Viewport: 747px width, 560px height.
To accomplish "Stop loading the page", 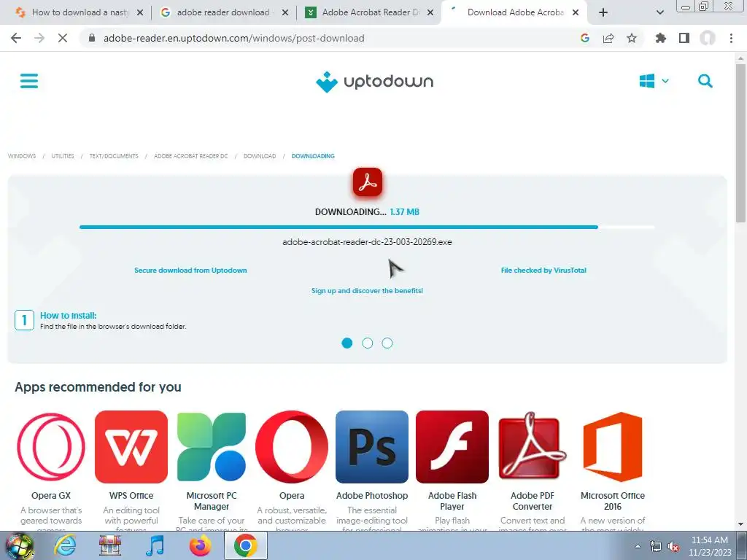I will pos(63,38).
